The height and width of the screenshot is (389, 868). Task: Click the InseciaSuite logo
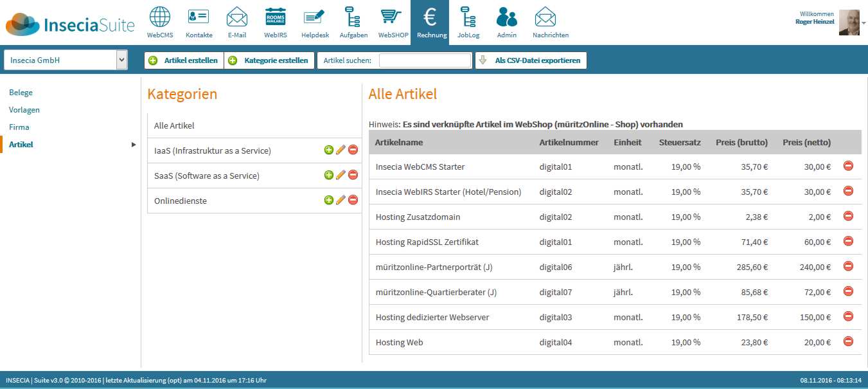pyautogui.click(x=70, y=24)
